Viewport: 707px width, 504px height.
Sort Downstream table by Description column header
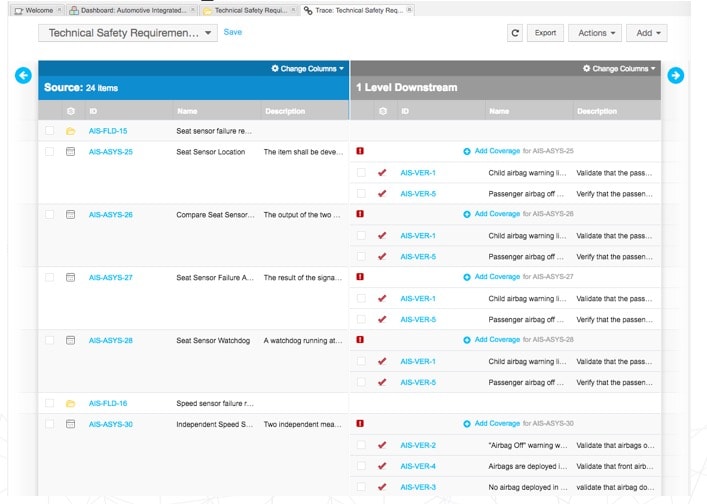[597, 111]
